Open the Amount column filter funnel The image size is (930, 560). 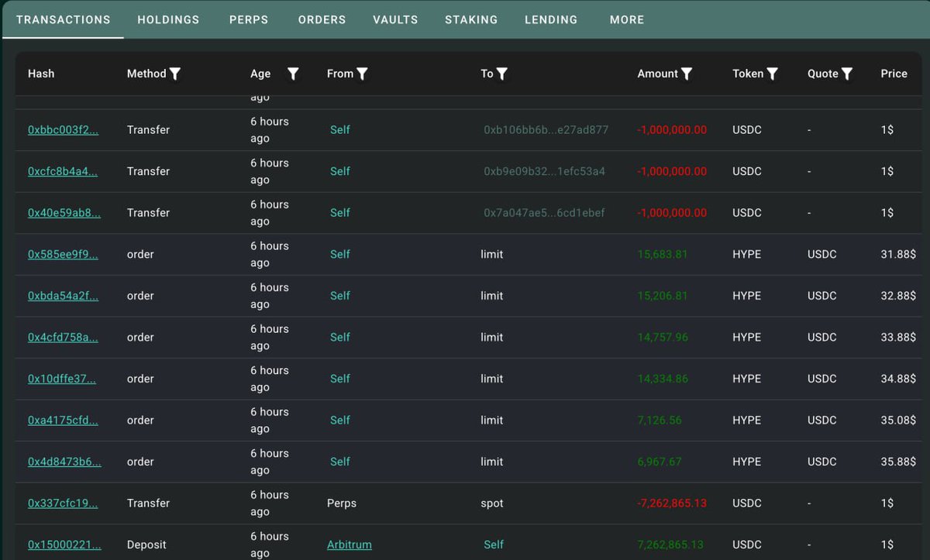tap(687, 74)
